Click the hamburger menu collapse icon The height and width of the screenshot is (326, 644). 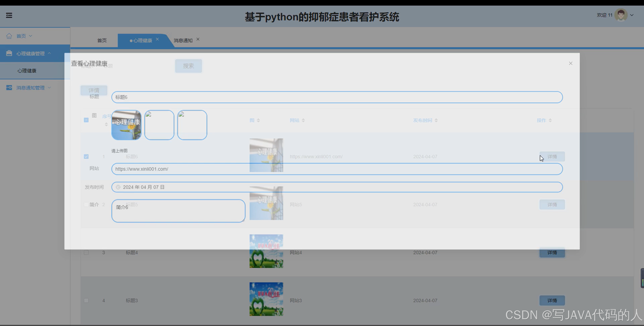coord(9,15)
